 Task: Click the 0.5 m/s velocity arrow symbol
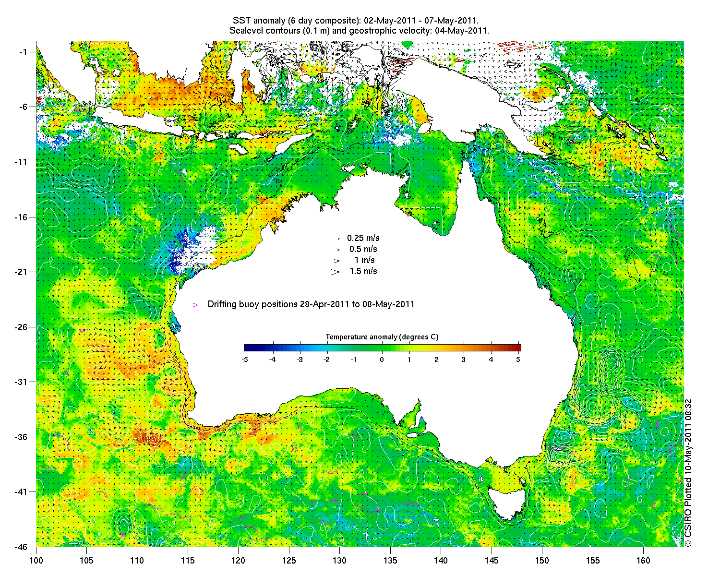(x=338, y=250)
